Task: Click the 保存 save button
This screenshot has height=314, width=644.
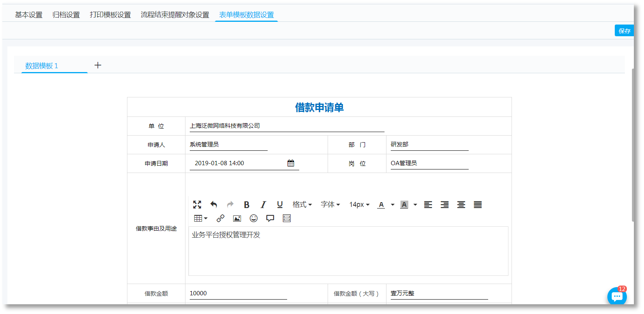Action: (x=624, y=31)
